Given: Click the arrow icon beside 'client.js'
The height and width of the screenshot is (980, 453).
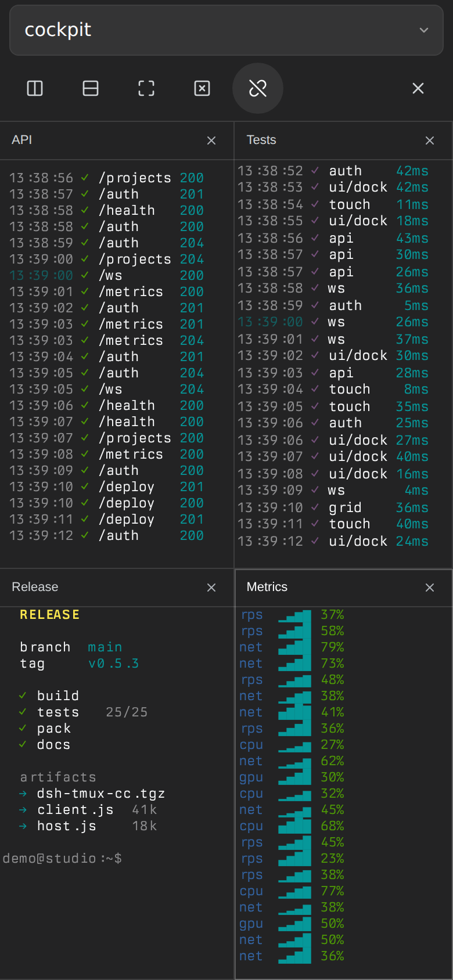Looking at the screenshot, I should [23, 810].
